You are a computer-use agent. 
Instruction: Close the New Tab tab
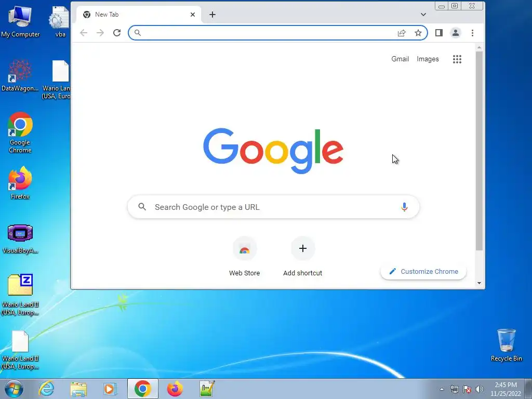192,15
